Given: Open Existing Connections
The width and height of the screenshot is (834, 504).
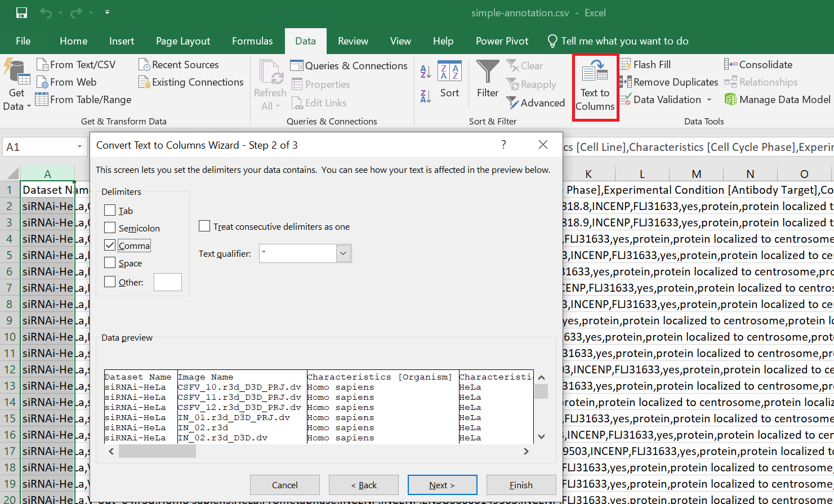Looking at the screenshot, I should tap(191, 82).
